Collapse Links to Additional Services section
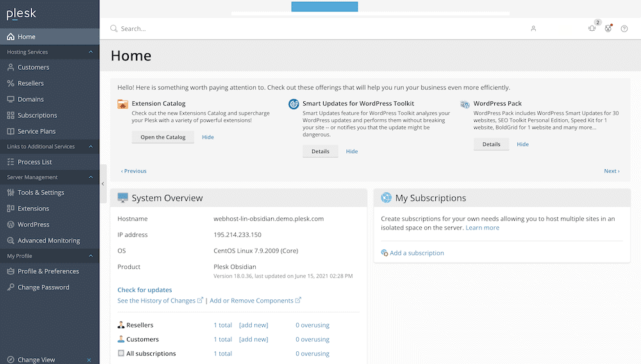The height and width of the screenshot is (364, 641). 91,146
